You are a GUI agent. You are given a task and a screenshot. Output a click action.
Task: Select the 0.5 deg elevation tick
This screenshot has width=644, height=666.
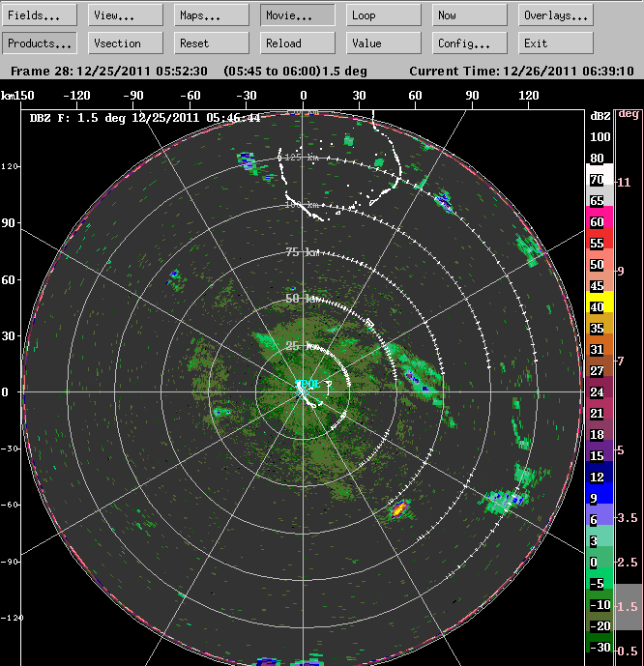[628, 652]
